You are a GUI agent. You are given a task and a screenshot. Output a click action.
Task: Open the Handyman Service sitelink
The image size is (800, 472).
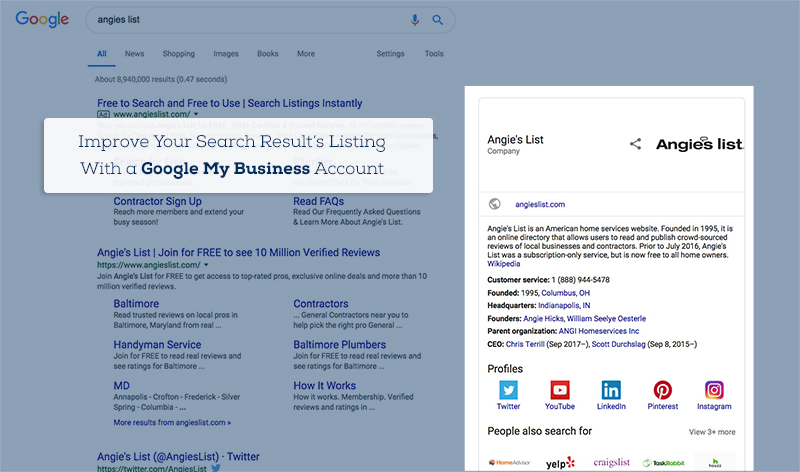[157, 344]
